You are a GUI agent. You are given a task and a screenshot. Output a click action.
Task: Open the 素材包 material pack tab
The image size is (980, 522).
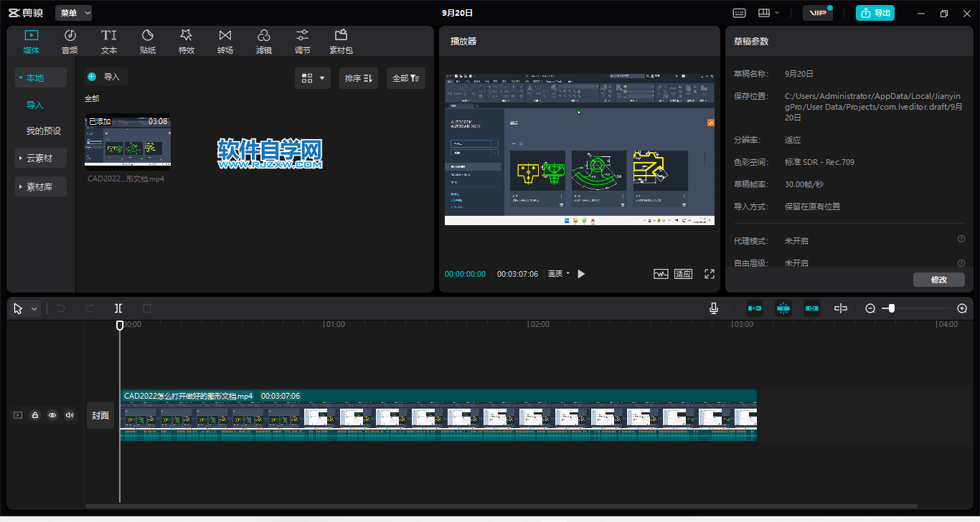click(x=341, y=42)
